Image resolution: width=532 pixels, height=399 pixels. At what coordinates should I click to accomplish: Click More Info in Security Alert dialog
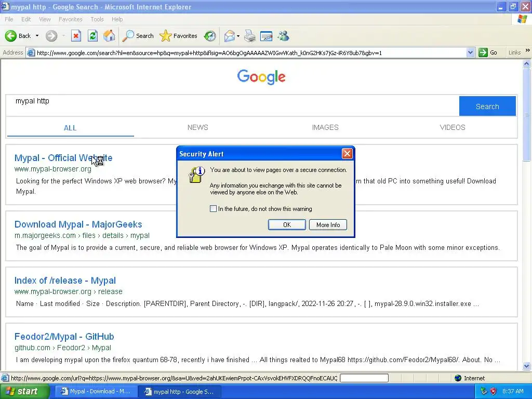(328, 224)
